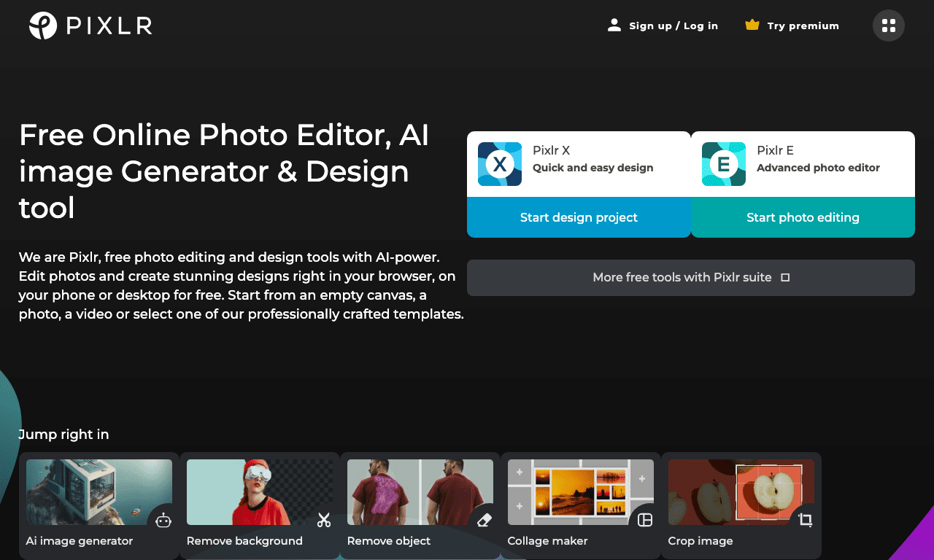This screenshot has height=560, width=934.
Task: Click the Pixlr E title text
Action: pos(775,151)
